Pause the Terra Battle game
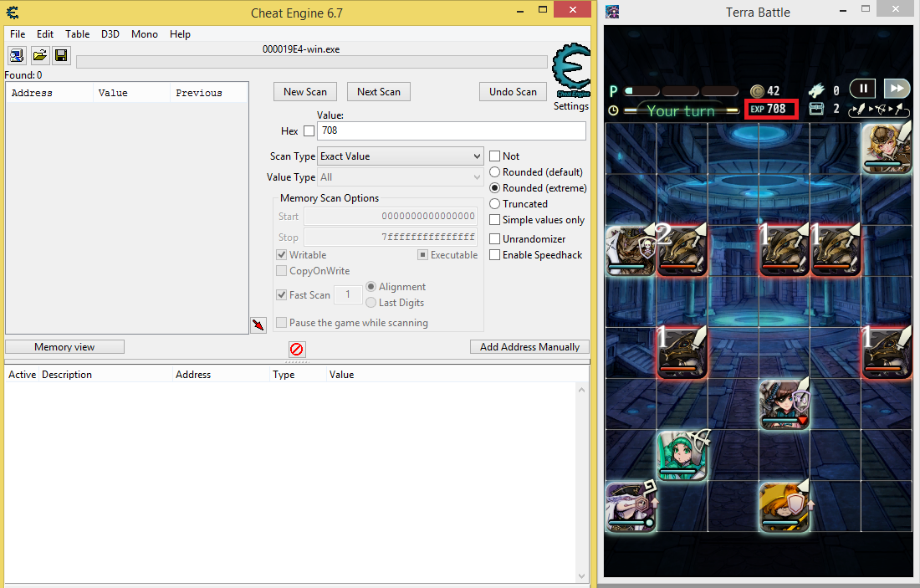The height and width of the screenshot is (588, 920). click(862, 89)
